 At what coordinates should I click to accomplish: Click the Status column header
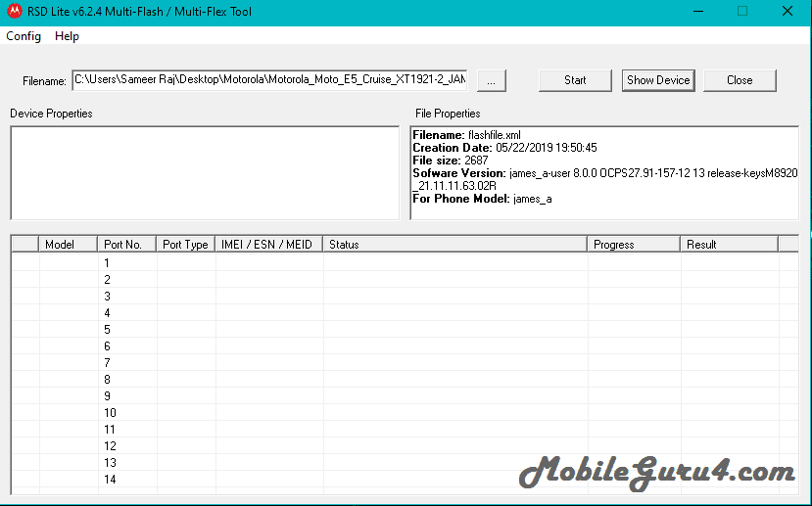[x=454, y=245]
